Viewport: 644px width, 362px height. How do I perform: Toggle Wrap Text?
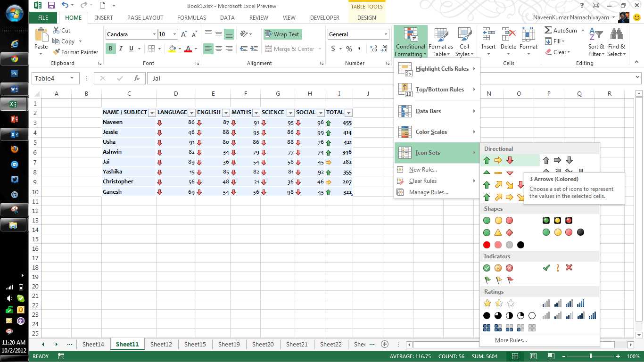pyautogui.click(x=282, y=34)
